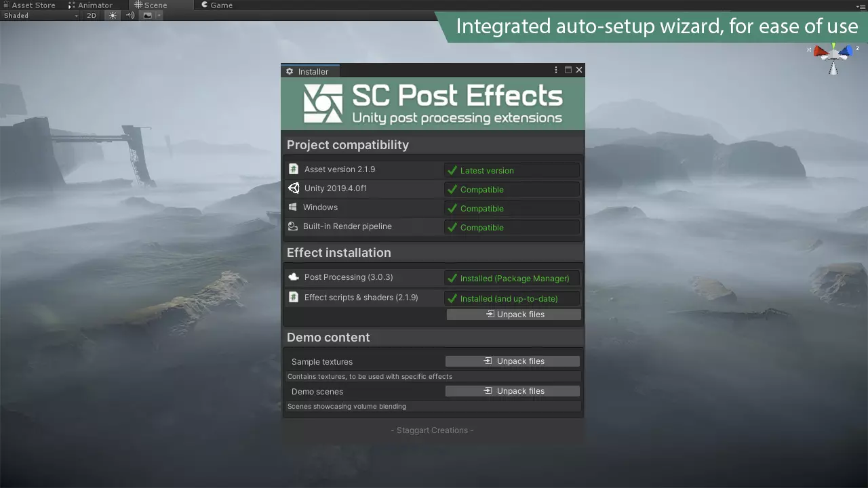868x488 pixels.
Task: Click the Staggart Creations footer link
Action: [432, 430]
